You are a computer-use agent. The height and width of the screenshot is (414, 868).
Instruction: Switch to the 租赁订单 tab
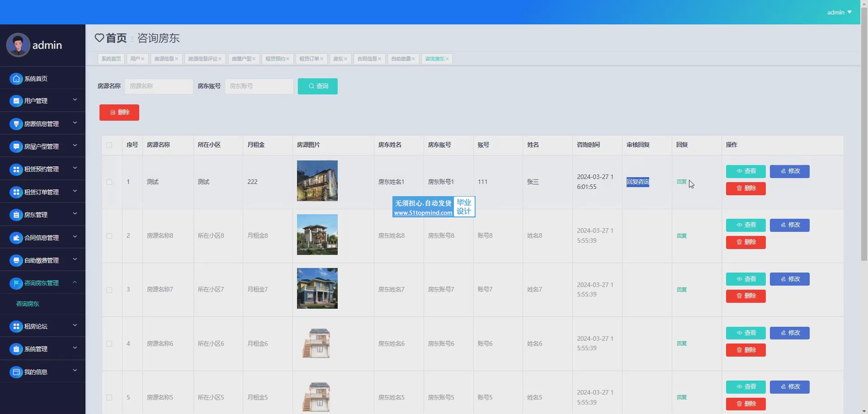(x=309, y=59)
